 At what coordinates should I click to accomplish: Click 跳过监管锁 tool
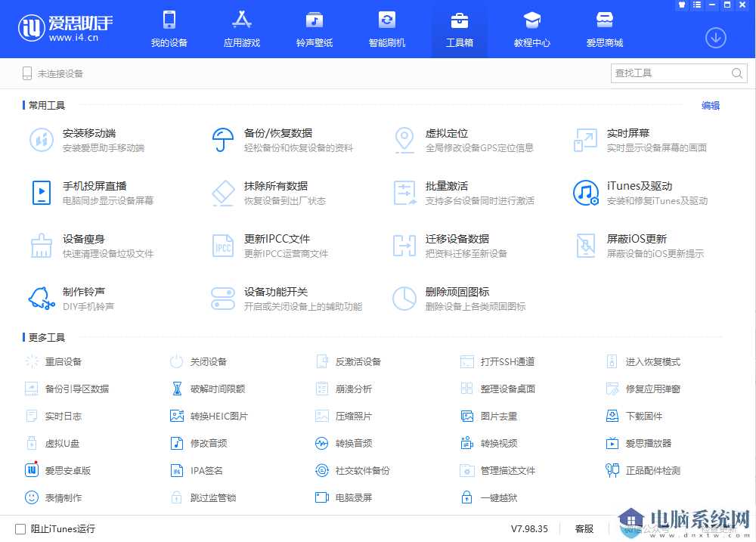203,497
